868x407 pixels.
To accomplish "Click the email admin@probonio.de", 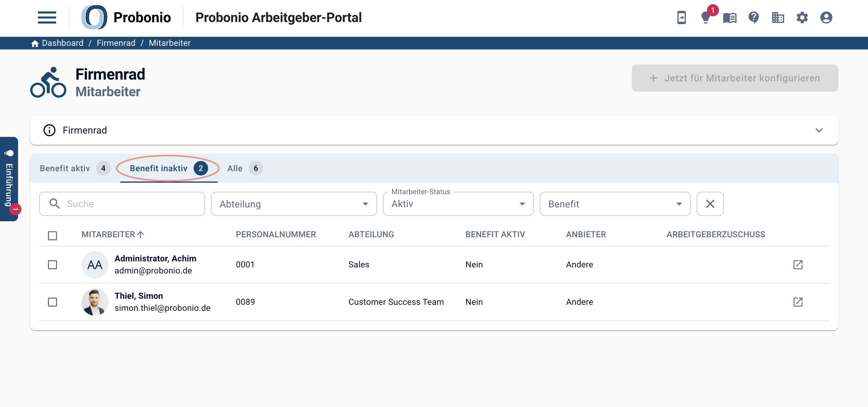I will [153, 270].
